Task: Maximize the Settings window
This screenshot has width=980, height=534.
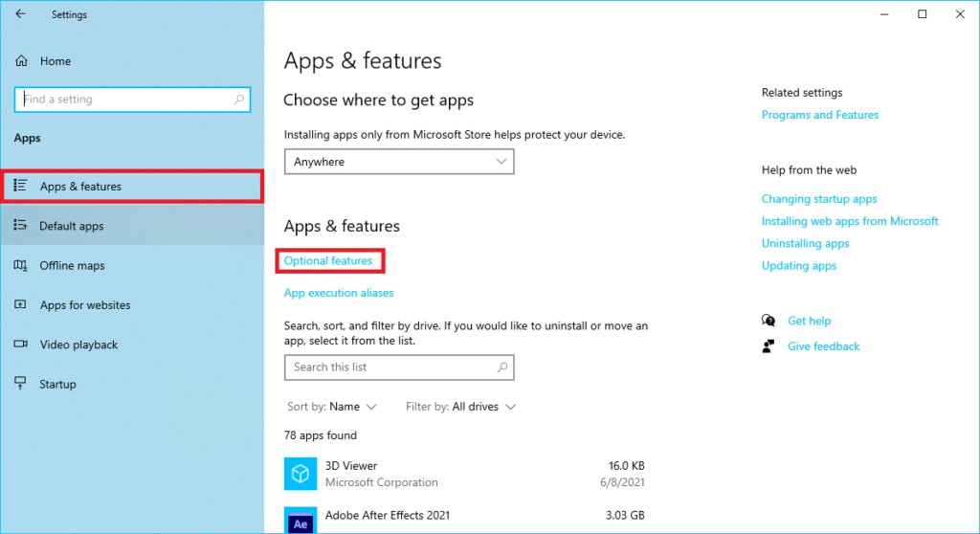Action: point(922,13)
